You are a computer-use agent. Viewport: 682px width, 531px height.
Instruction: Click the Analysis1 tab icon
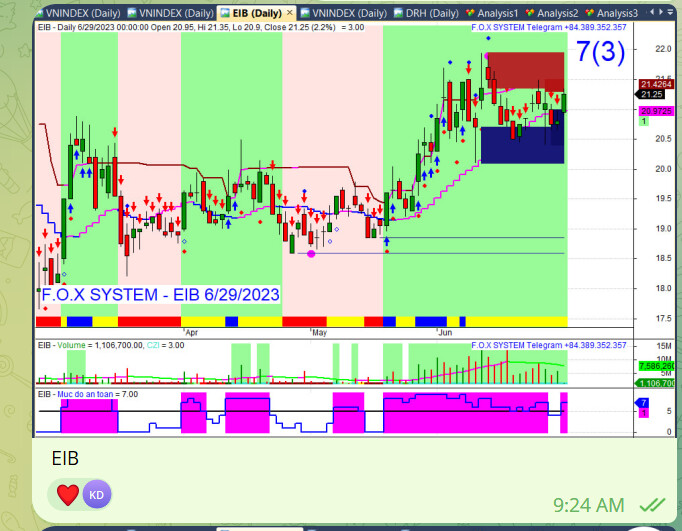coord(470,13)
